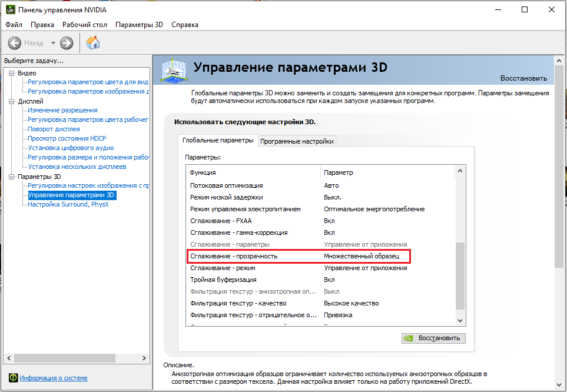Click the Оптимальное энергопотребление value
This screenshot has width=567, height=392.
point(374,209)
